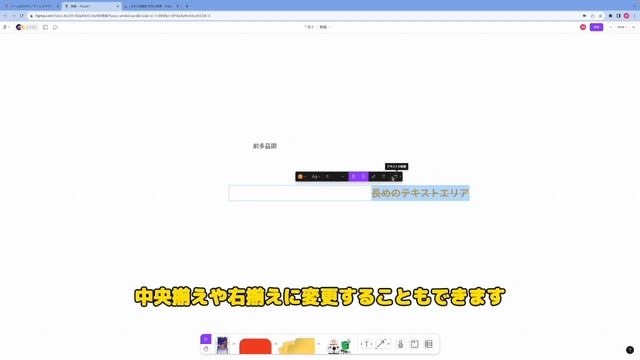Open the font size dropdown
The height and width of the screenshot is (360, 640).
coord(335,176)
